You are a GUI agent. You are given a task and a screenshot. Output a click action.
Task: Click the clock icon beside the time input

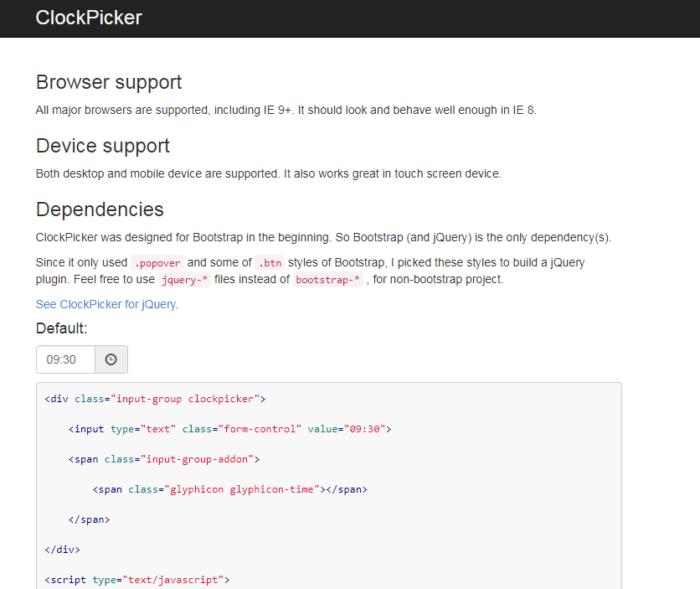click(x=111, y=359)
